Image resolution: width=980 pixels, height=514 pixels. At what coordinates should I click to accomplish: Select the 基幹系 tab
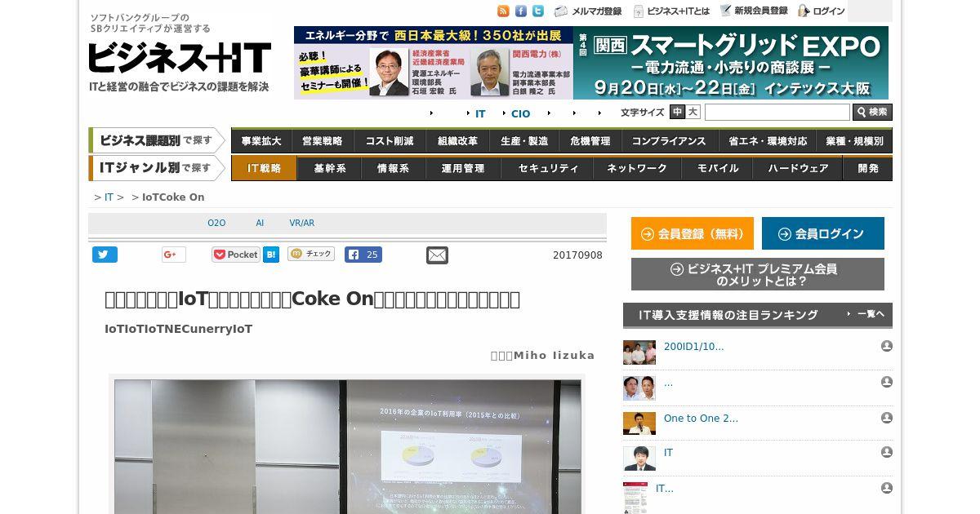click(x=330, y=169)
